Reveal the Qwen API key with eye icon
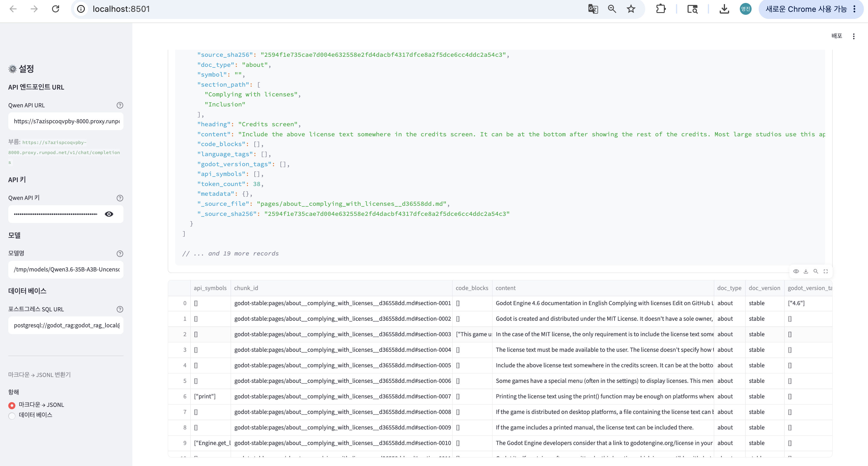The image size is (868, 466). pos(109,214)
